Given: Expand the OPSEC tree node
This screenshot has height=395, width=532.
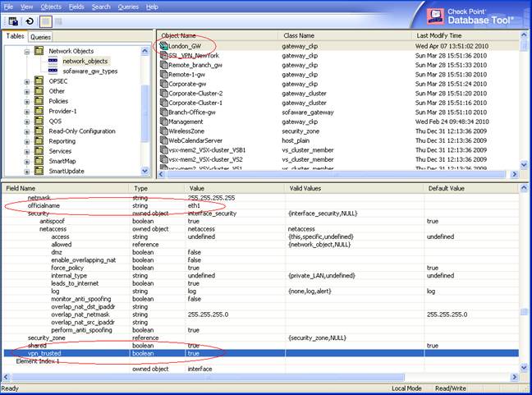Looking at the screenshot, I should 27,82.
